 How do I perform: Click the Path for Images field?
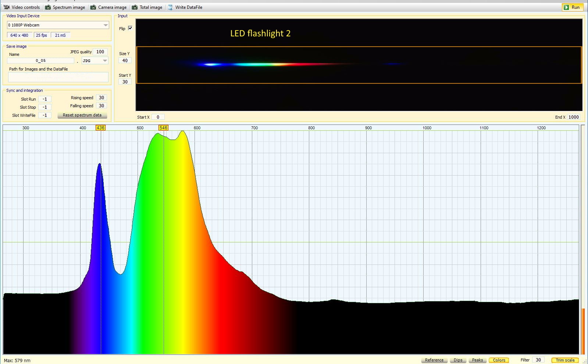point(58,77)
